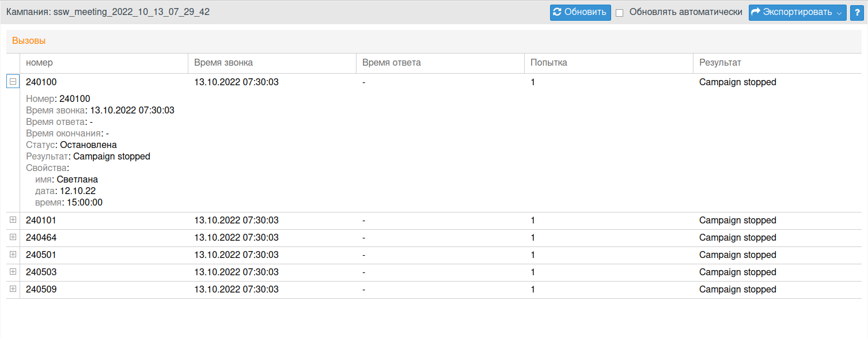Sort by the Время звонка column header
The image size is (868, 338).
click(x=223, y=63)
